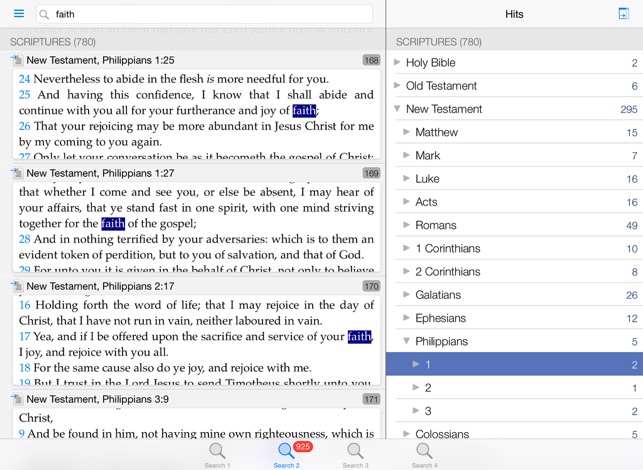The image size is (643, 470).
Task: Select the Old Testament row label
Action: pos(441,86)
